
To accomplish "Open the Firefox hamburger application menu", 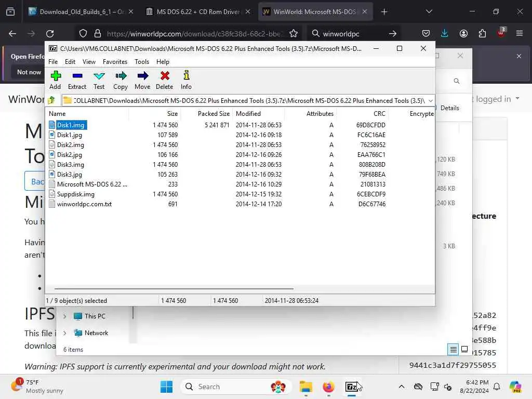I will point(519,34).
